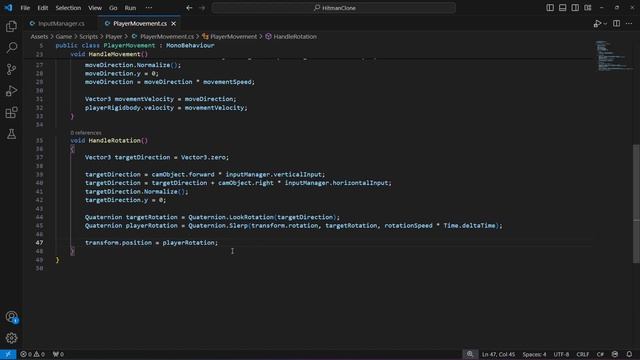Expand the run button dropdown arrow
This screenshot has width=640, height=360.
tap(605, 24)
